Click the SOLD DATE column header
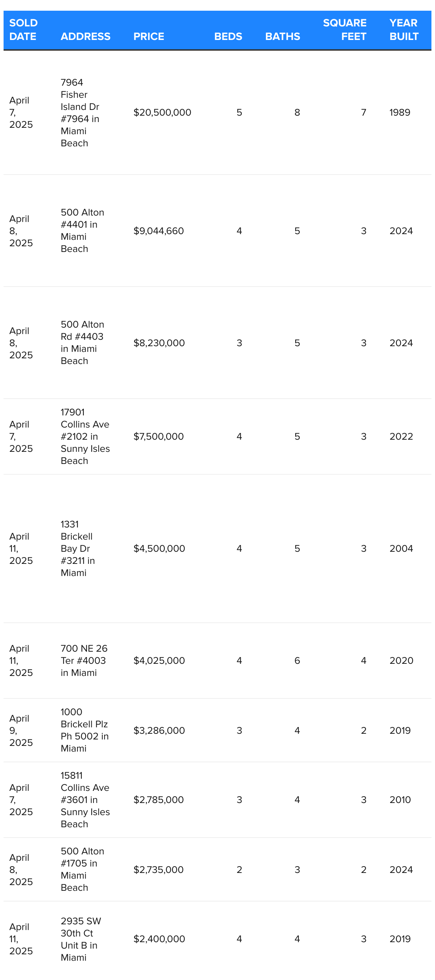Screen dimensions: 435x980 click(x=23, y=30)
